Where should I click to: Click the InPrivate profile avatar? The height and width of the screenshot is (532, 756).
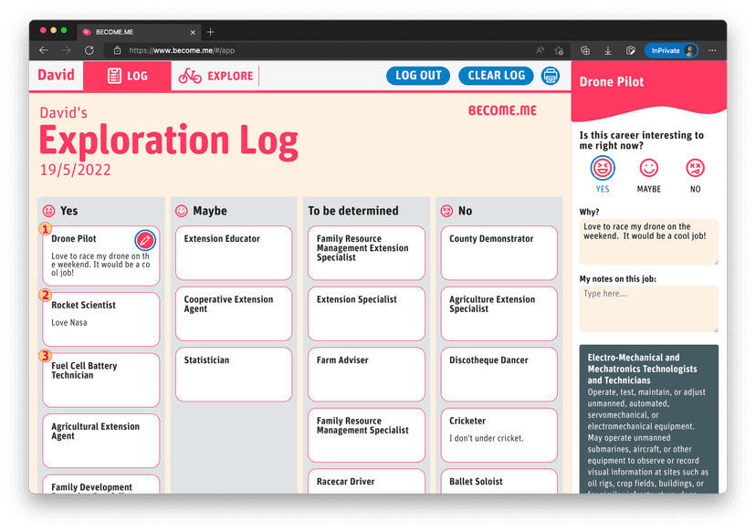691,50
